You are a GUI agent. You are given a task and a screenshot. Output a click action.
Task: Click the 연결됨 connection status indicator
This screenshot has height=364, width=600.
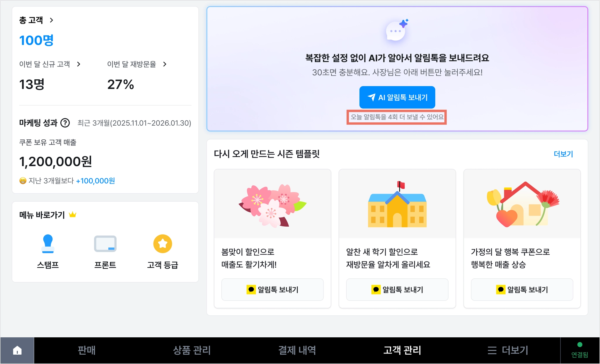click(x=579, y=350)
